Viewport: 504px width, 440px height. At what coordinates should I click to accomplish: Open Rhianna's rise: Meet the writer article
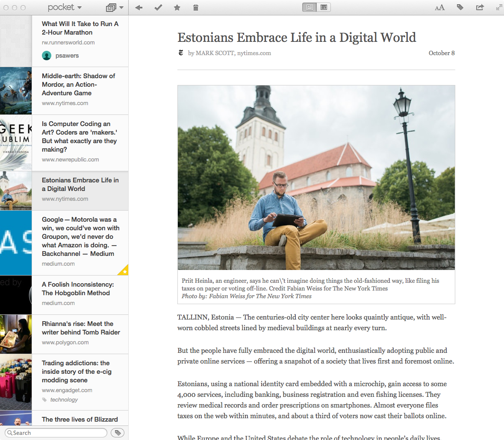(64, 334)
